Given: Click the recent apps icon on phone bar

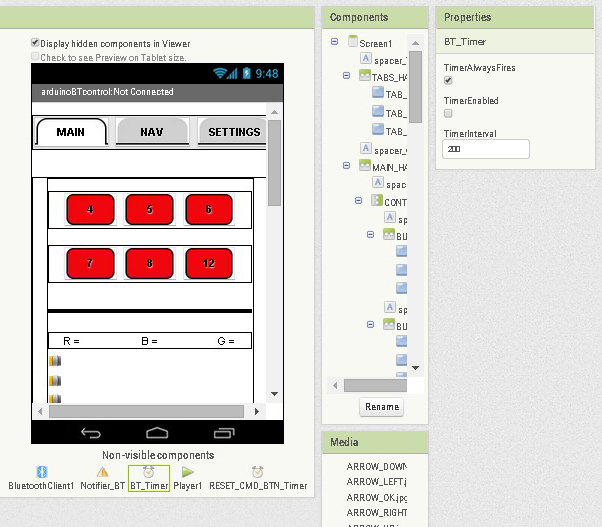Looking at the screenshot, I should click(224, 433).
